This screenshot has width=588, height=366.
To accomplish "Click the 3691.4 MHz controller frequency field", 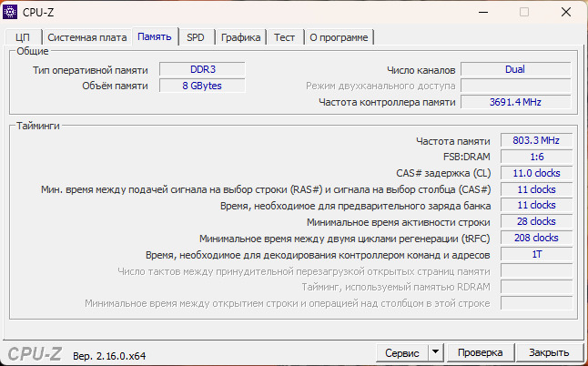I will point(515,102).
